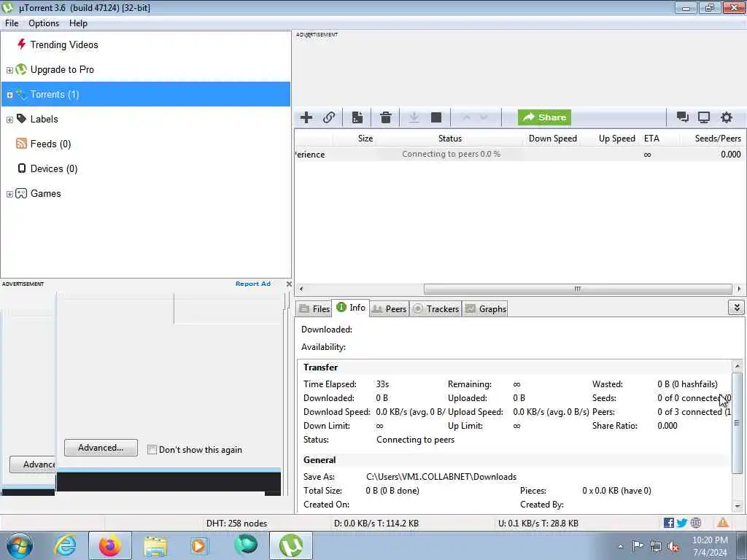
Task: Open Internet Explorer from the taskbar
Action: pos(64,545)
